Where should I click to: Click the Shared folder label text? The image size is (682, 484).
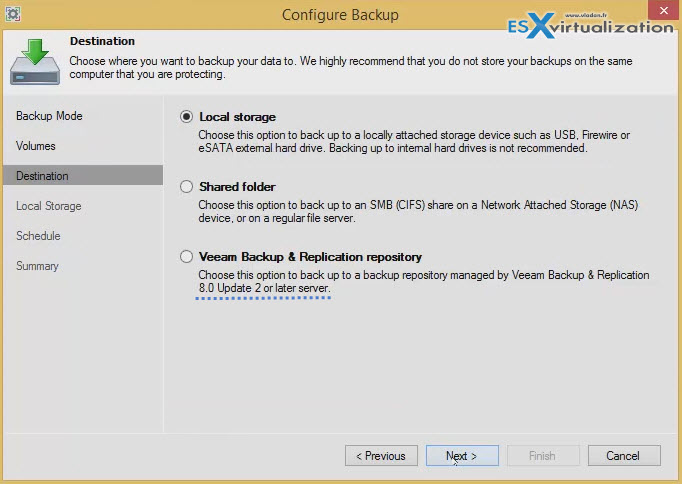point(237,187)
